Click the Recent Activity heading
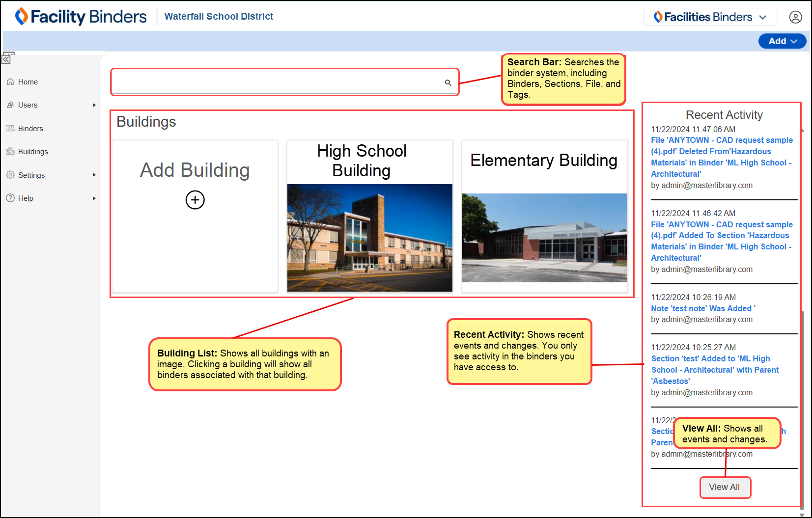This screenshot has width=812, height=518. click(724, 115)
